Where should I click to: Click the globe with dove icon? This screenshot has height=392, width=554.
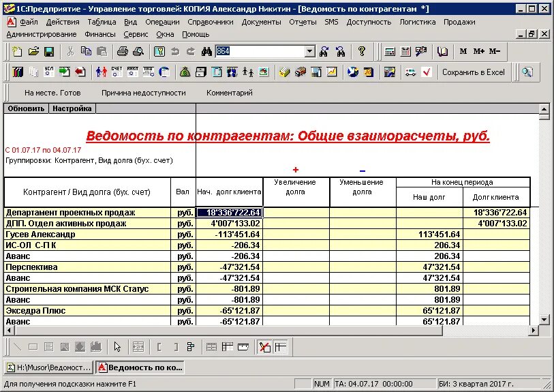pos(352,72)
